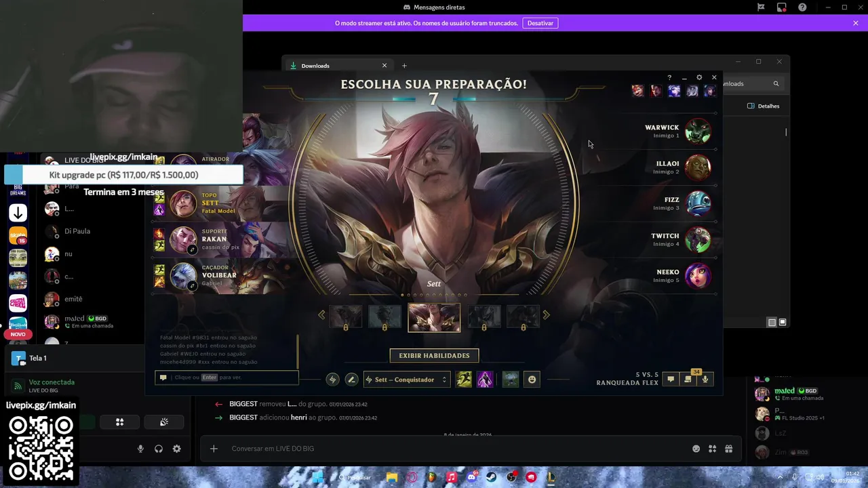The height and width of the screenshot is (488, 868).
Task: Open the ward skin selector icon
Action: (511, 380)
